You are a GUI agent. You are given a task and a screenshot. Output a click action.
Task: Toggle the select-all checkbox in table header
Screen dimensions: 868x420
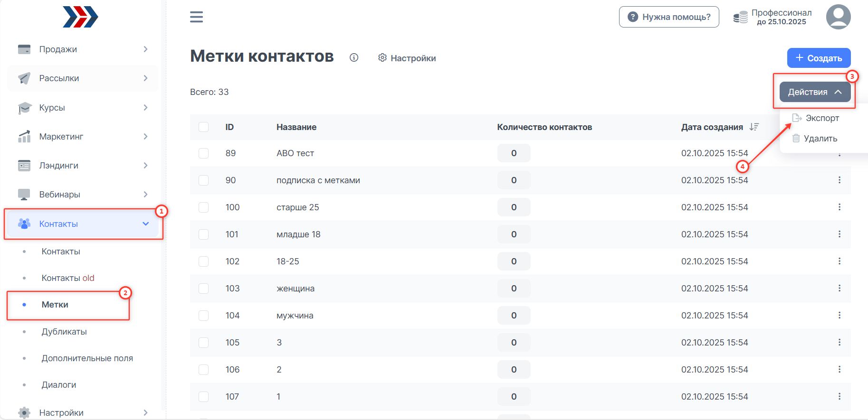(x=204, y=127)
